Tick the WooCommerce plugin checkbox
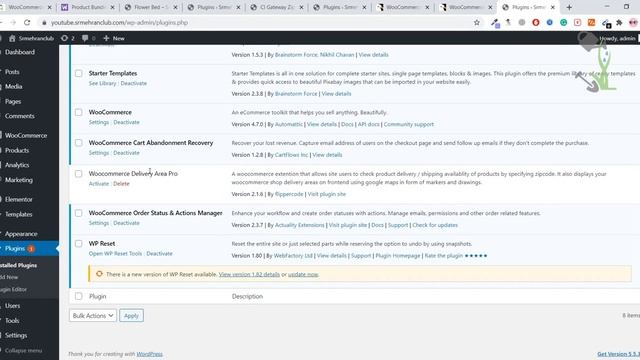 78,112
